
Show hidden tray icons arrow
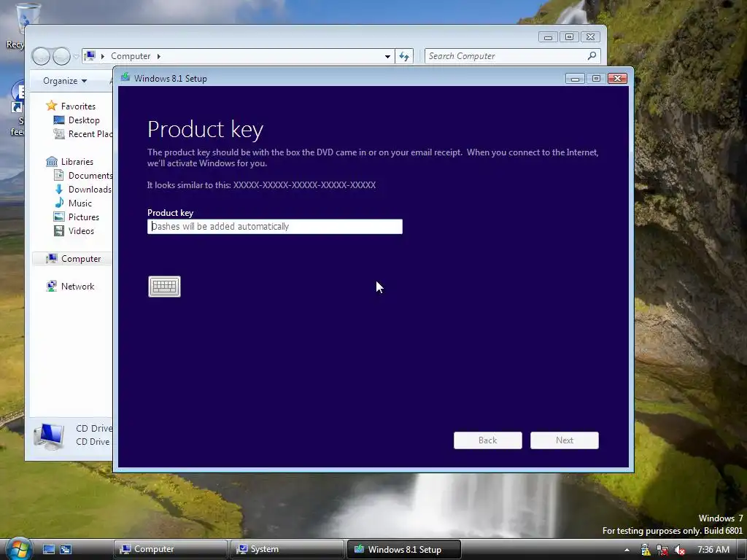tap(627, 550)
